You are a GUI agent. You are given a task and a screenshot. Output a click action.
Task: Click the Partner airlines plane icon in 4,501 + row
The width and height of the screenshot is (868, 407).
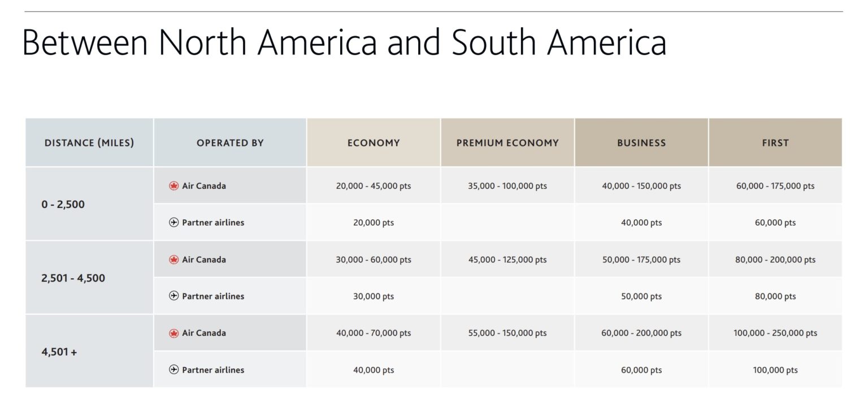[174, 370]
